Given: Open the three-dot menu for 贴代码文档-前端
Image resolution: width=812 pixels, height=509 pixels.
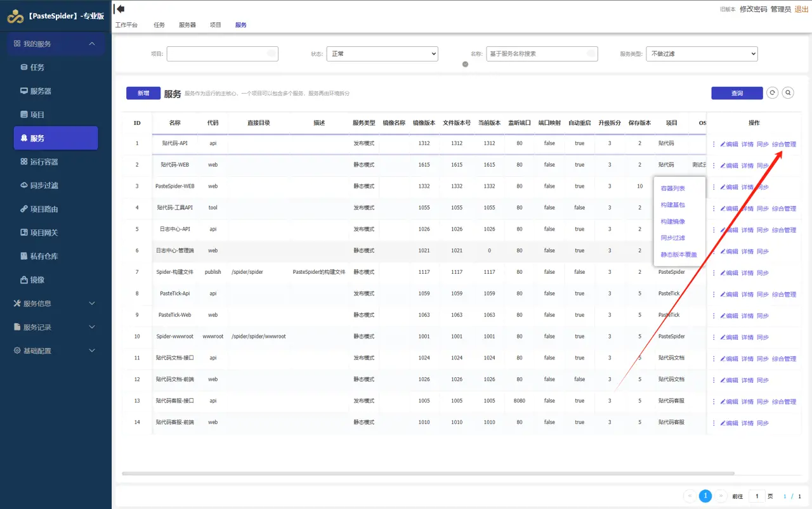Looking at the screenshot, I should point(714,380).
